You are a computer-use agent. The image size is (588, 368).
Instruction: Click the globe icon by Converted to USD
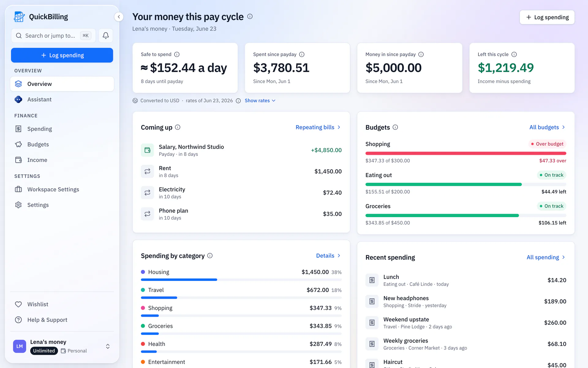pyautogui.click(x=135, y=101)
